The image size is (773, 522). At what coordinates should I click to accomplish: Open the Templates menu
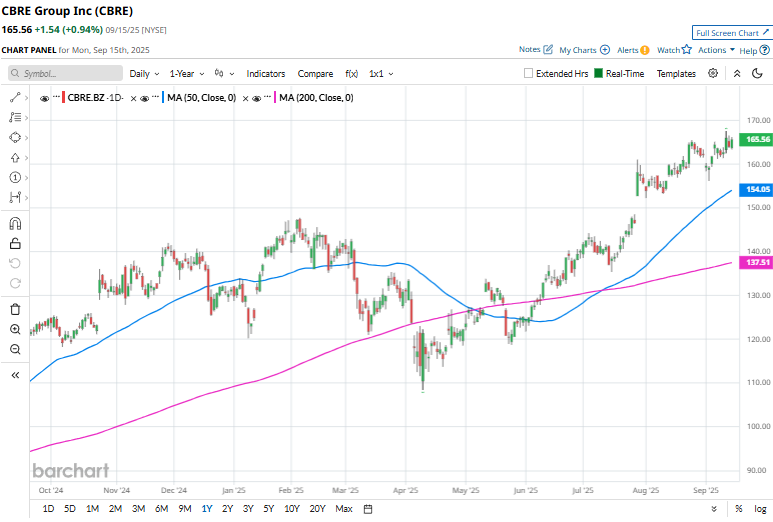[676, 73]
